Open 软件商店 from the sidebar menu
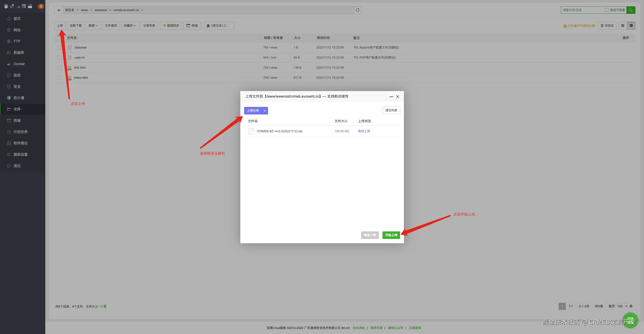This screenshot has height=334, width=644. click(x=20, y=143)
